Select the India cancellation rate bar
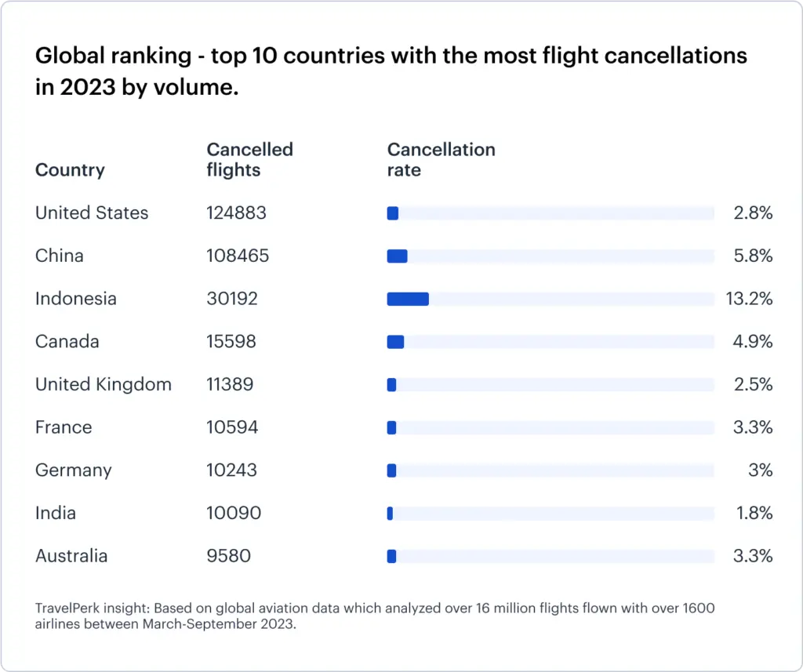This screenshot has width=803, height=672. [391, 514]
